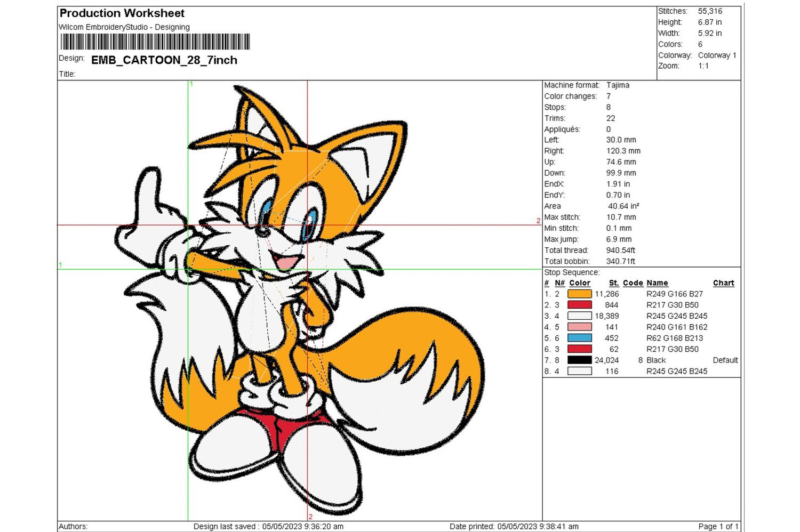Select total thread value "940.54ft"

pyautogui.click(x=621, y=251)
